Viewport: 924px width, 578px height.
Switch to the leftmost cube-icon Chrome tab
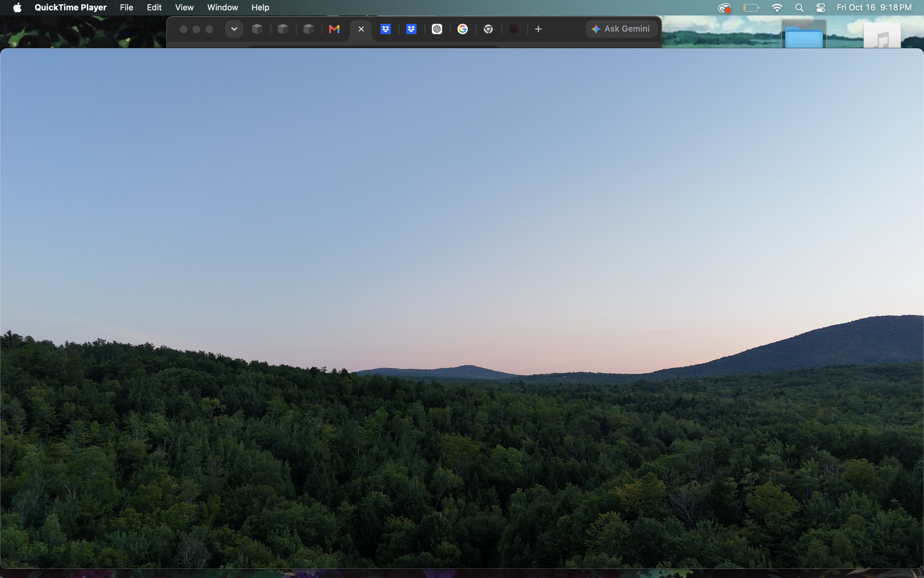[258, 29]
